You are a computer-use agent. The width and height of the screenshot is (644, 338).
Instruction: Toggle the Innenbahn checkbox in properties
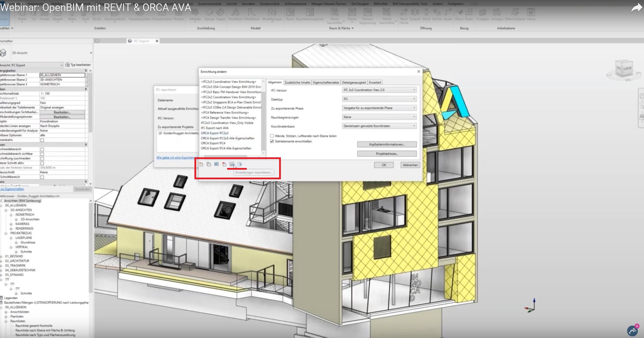[x=42, y=140]
